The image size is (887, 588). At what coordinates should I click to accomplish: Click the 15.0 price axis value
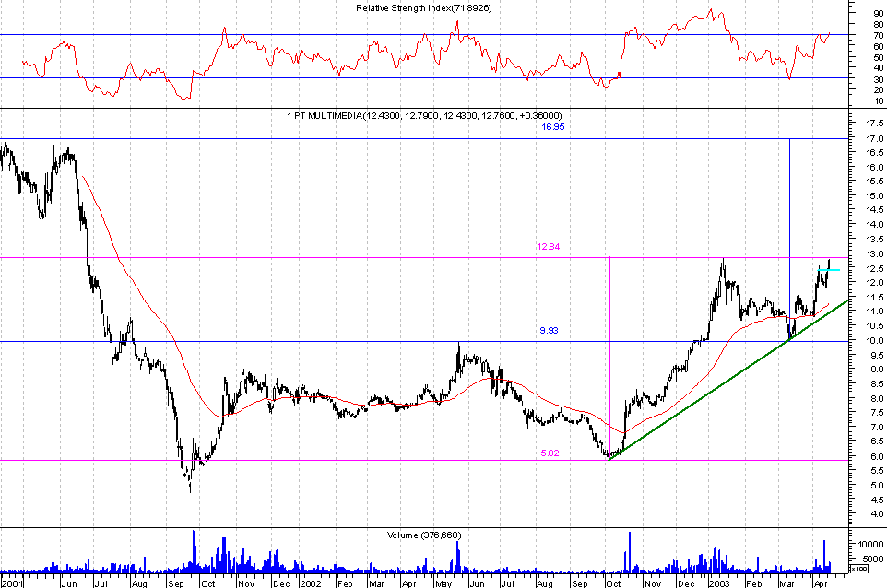[875, 195]
